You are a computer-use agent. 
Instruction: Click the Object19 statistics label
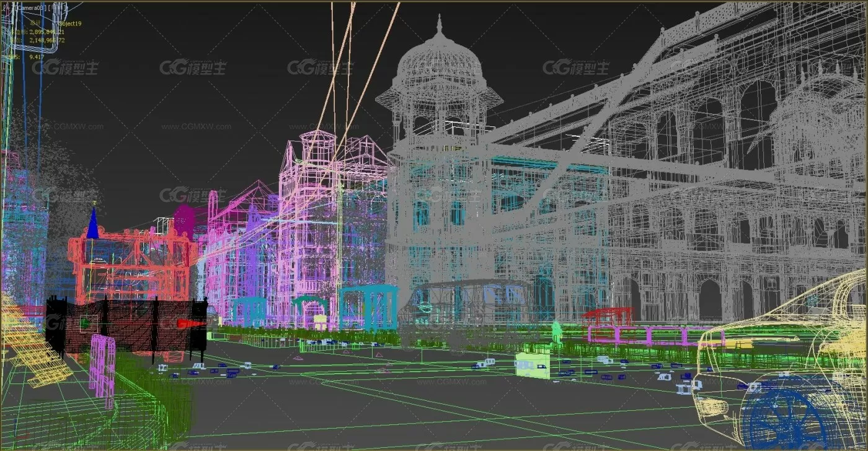coord(70,24)
